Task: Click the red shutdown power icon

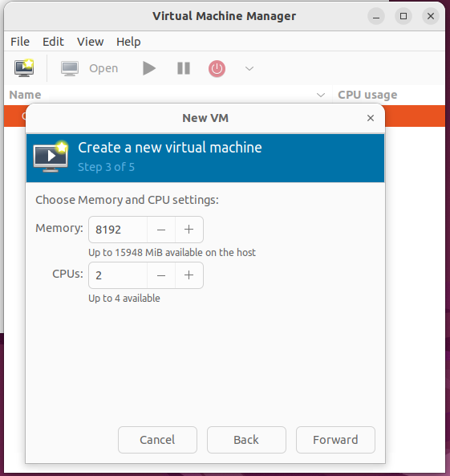Action: tap(217, 68)
